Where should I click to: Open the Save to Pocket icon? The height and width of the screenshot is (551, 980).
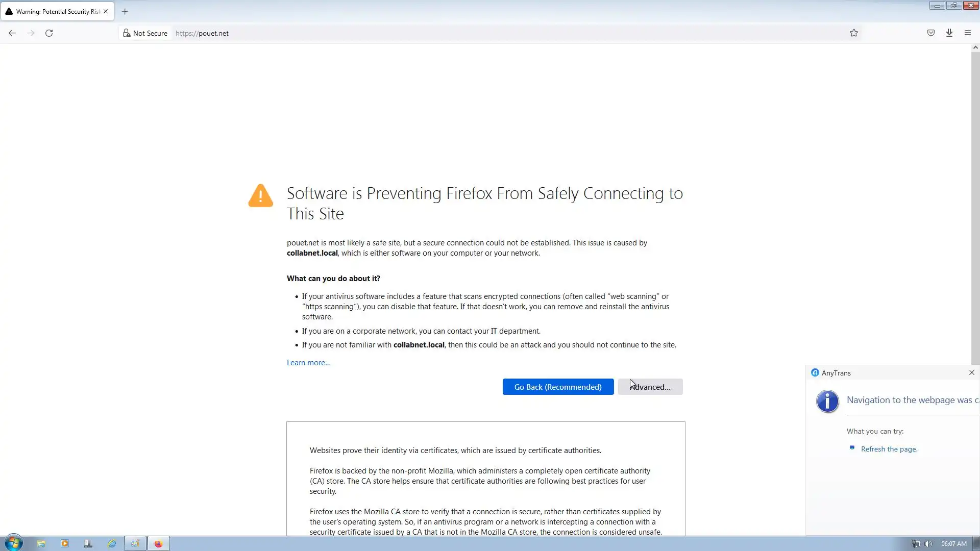pyautogui.click(x=931, y=33)
